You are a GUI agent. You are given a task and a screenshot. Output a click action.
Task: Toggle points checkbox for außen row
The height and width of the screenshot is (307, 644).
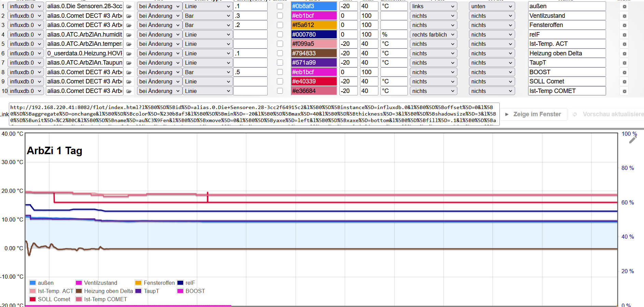point(280,6)
